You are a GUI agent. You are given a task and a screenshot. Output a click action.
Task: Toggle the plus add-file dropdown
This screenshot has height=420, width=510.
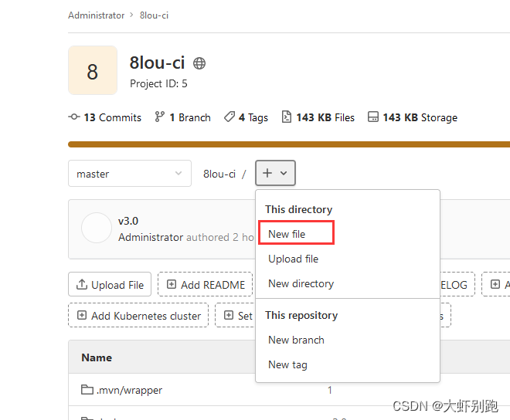point(275,174)
